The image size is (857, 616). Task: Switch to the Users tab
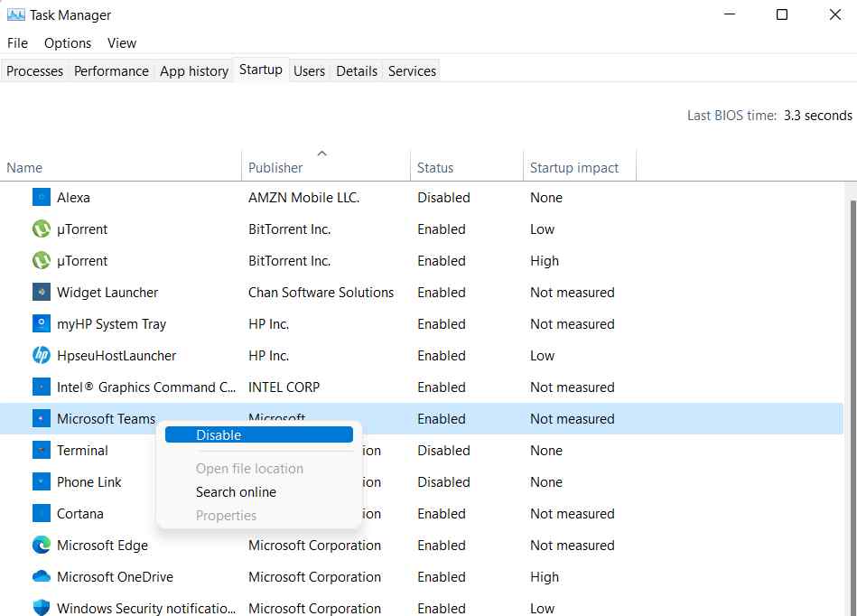(309, 71)
